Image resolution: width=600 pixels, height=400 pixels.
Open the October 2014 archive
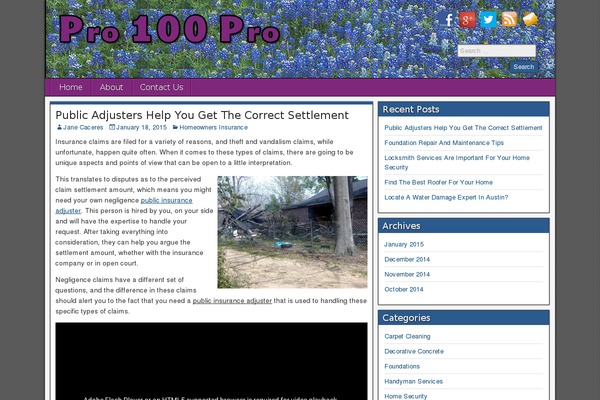(404, 289)
